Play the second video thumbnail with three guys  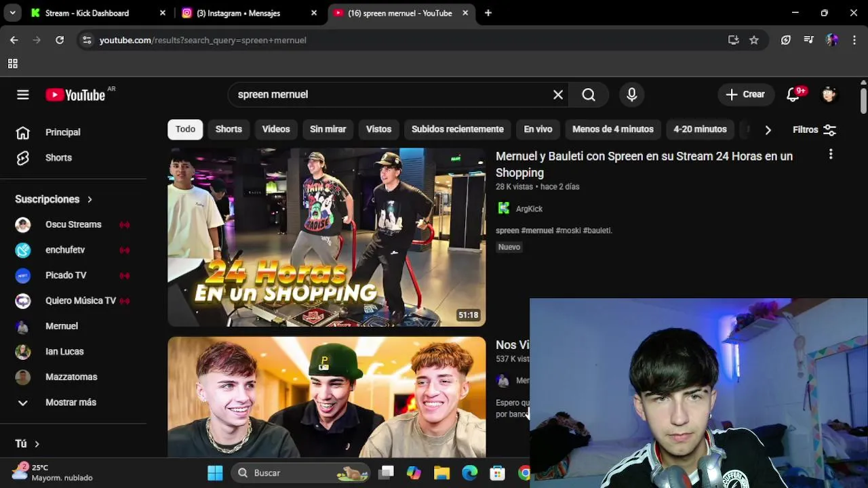(x=327, y=397)
